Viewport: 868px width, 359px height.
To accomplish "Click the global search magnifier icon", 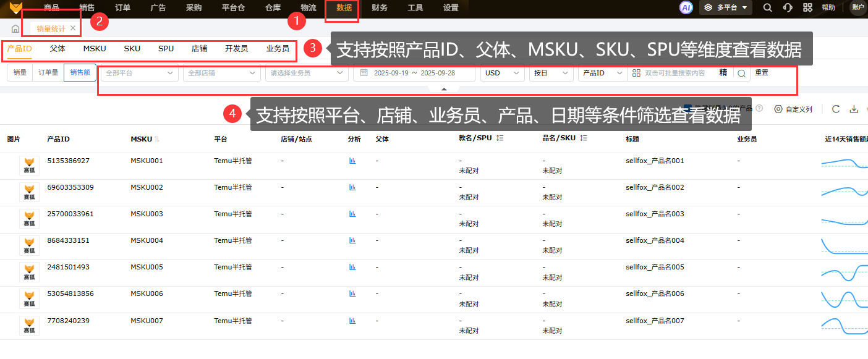I will pos(767,8).
